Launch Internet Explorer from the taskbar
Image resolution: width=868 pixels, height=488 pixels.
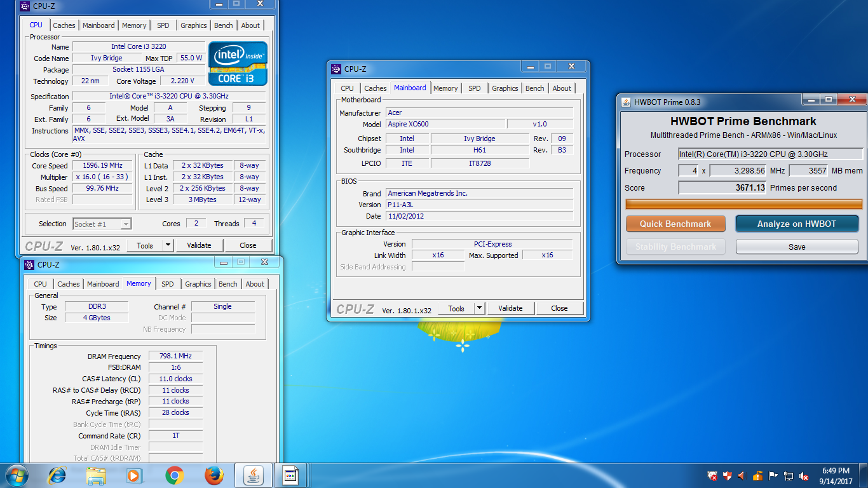tap(57, 475)
